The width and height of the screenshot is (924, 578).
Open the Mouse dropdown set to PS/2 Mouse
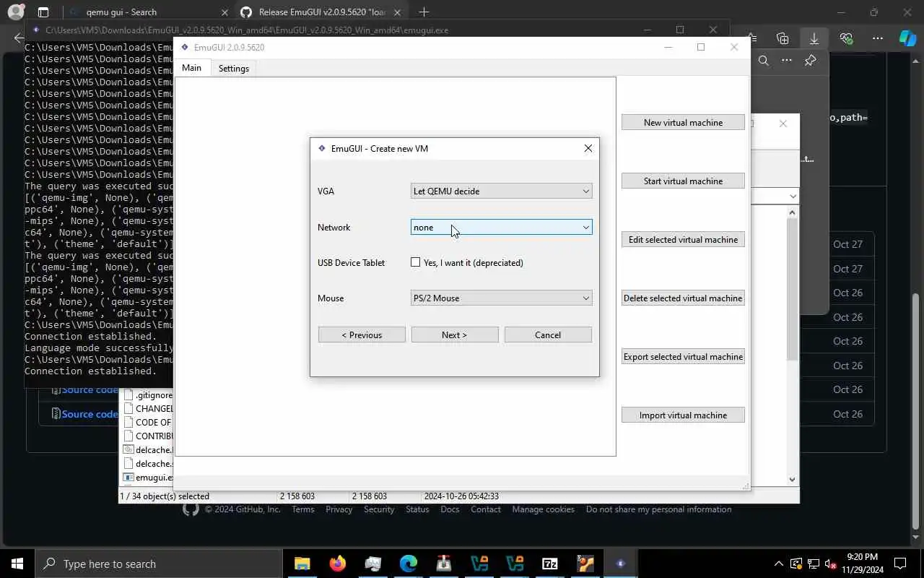[502, 298]
